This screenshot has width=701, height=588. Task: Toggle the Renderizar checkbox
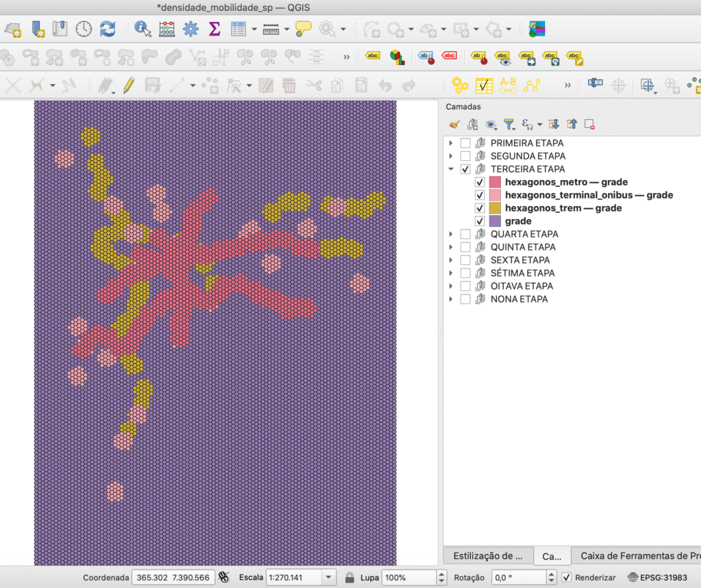pyautogui.click(x=566, y=577)
